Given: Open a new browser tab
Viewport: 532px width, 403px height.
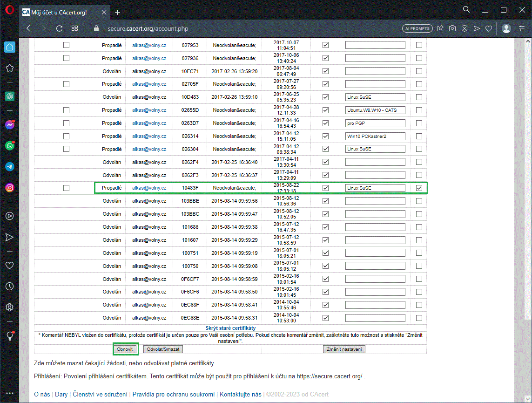Looking at the screenshot, I should tap(118, 12).
